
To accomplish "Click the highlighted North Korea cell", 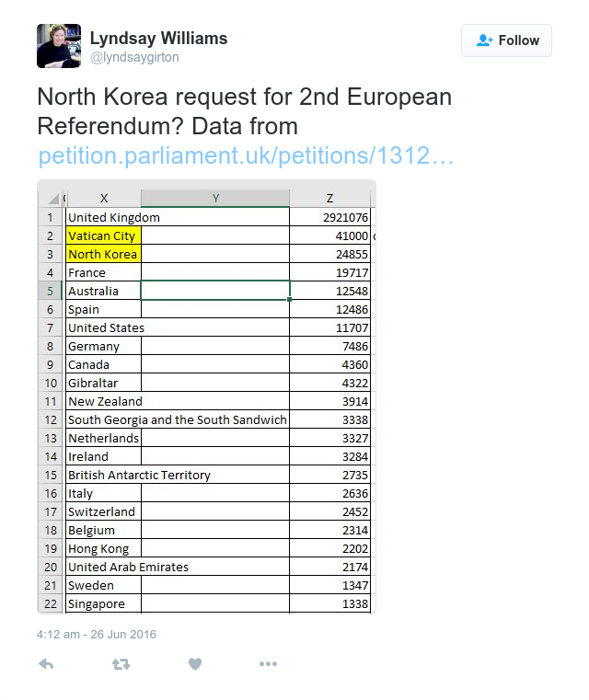I will click(x=104, y=254).
